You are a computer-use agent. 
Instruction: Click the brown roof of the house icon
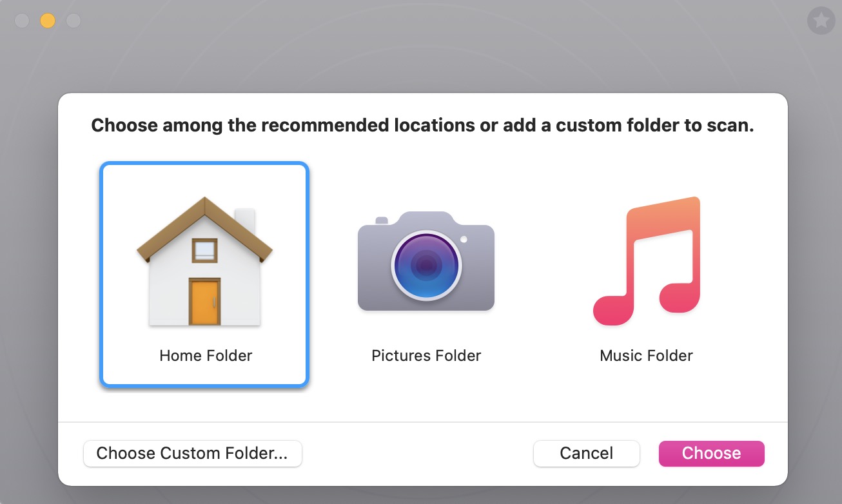click(205, 227)
